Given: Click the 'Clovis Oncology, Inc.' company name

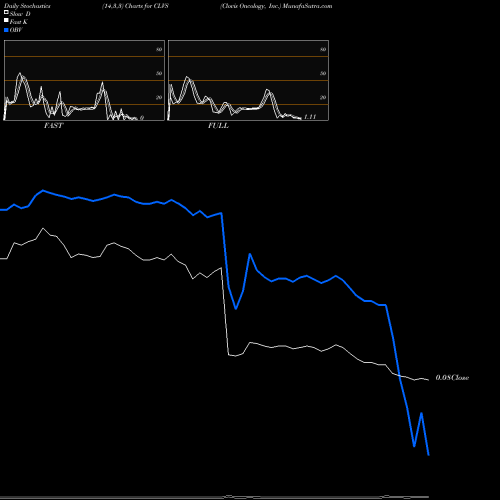Looking at the screenshot, I should (x=251, y=6).
